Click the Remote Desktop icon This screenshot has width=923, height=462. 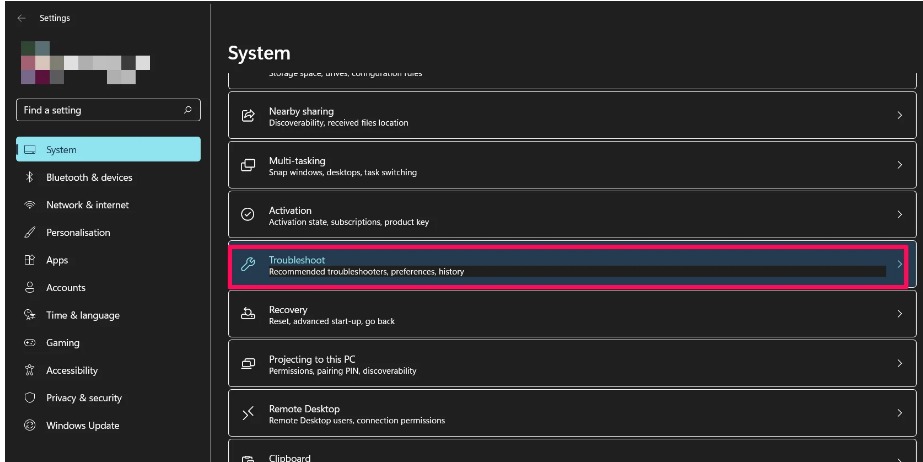coord(249,414)
